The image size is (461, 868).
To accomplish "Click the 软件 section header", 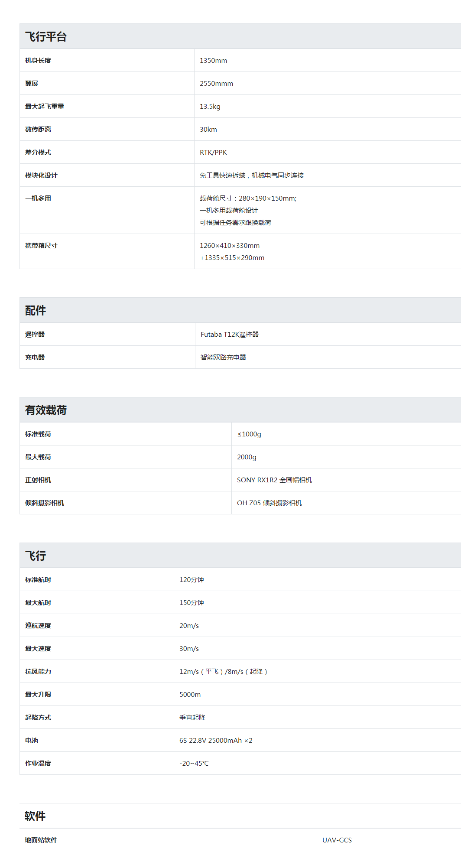I will 36,816.
